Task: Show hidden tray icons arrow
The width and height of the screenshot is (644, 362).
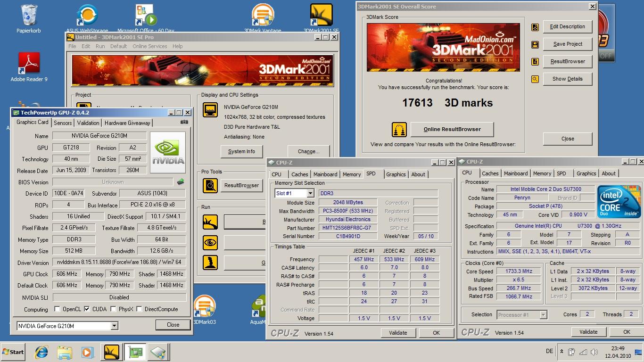Action: pyautogui.click(x=561, y=352)
